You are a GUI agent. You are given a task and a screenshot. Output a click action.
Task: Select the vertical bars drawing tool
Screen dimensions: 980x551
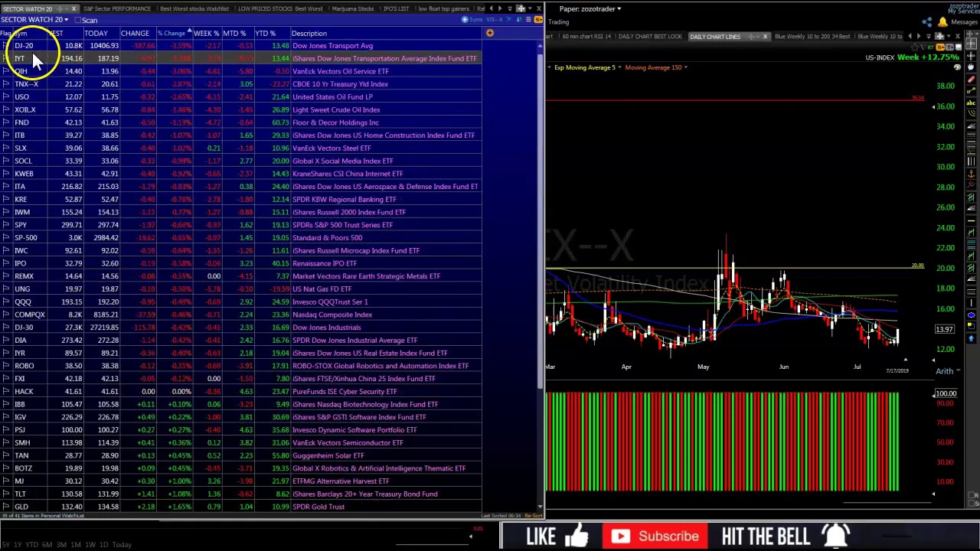(x=971, y=161)
